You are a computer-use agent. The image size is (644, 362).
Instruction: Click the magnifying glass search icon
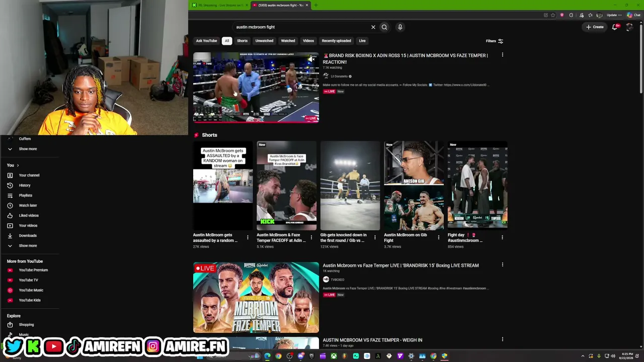[384, 27]
